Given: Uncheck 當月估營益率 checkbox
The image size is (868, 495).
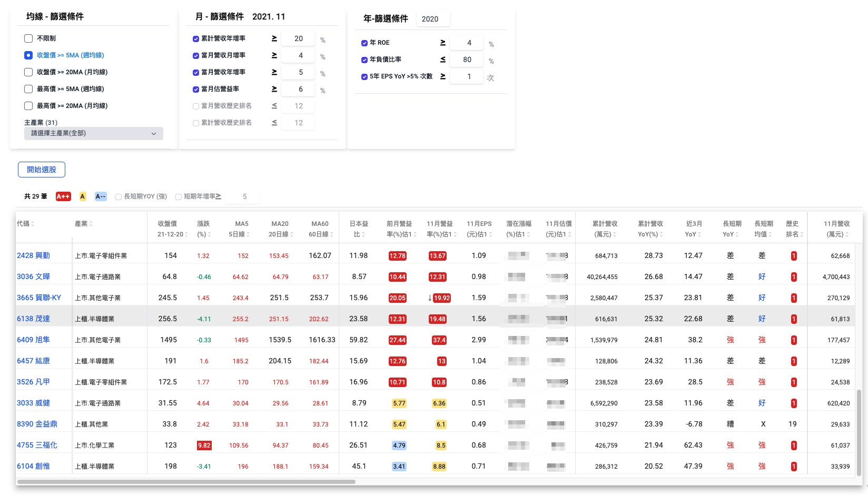Looking at the screenshot, I should [196, 90].
